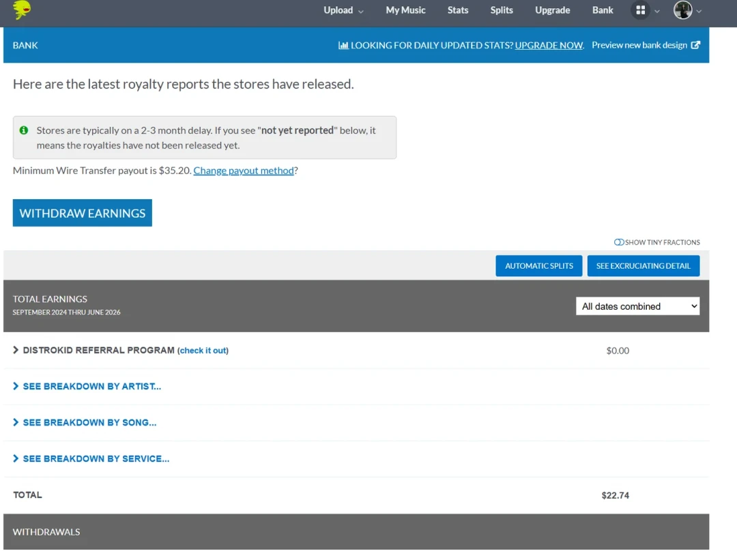Click the green info icon
The image size is (737, 560).
(x=24, y=130)
